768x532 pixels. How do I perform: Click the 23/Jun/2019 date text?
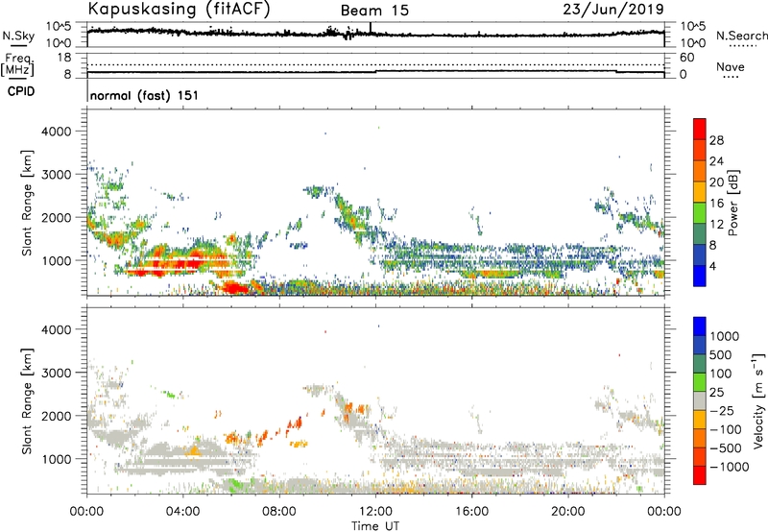tap(613, 9)
